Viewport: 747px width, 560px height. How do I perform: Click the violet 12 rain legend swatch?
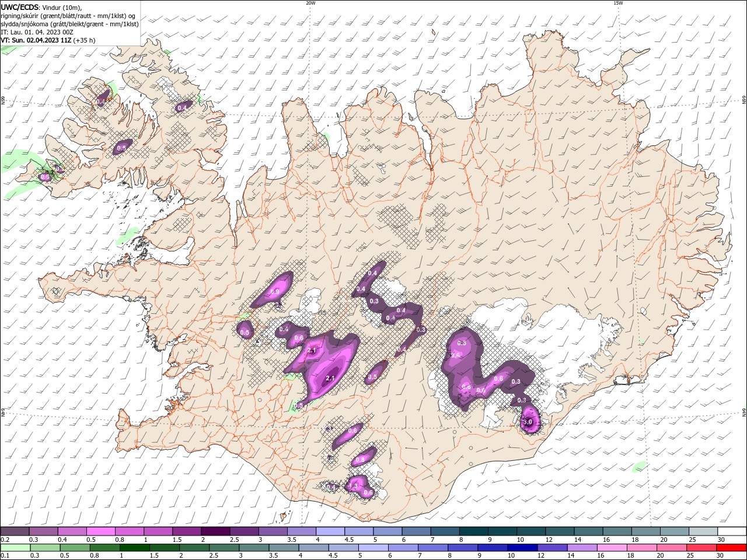552,548
